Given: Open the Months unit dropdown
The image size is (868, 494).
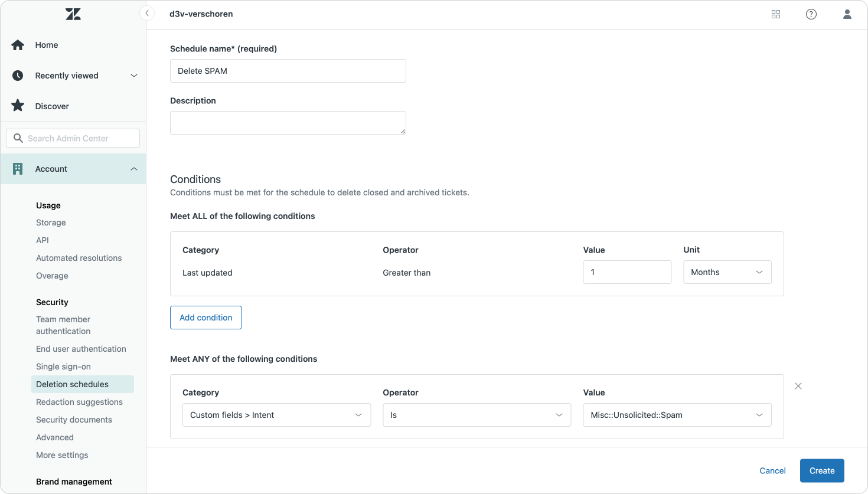Looking at the screenshot, I should point(727,272).
